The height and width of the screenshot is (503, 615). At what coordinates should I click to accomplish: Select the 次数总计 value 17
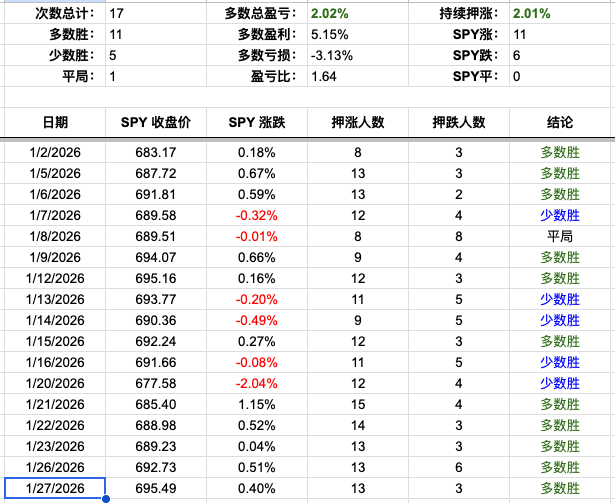coord(156,13)
